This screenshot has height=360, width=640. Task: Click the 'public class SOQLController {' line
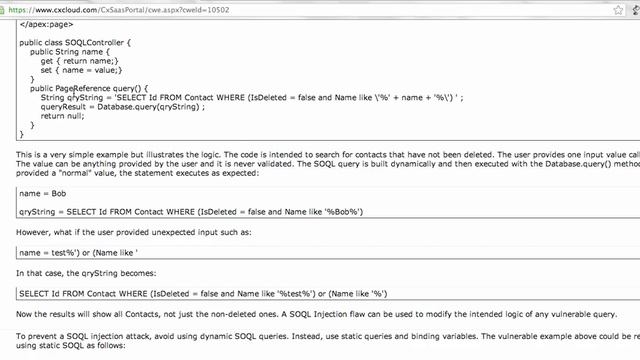click(75, 42)
